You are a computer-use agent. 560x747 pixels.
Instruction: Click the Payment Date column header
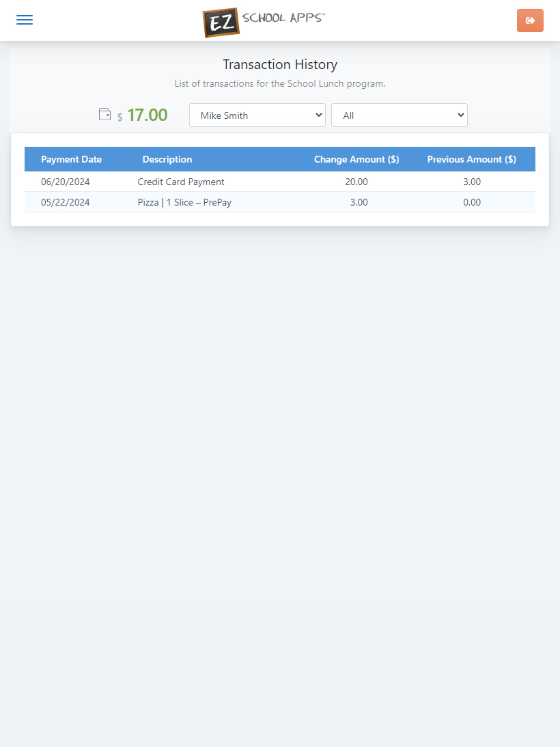click(71, 159)
